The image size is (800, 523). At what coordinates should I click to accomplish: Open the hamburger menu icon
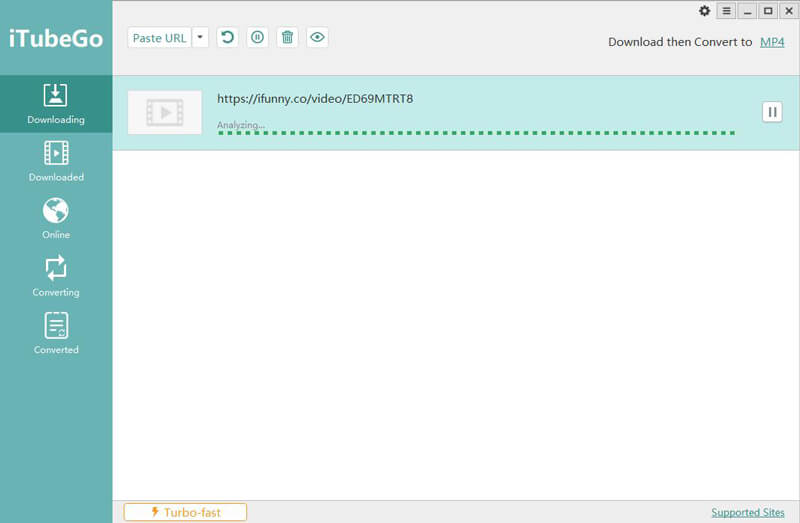click(726, 11)
